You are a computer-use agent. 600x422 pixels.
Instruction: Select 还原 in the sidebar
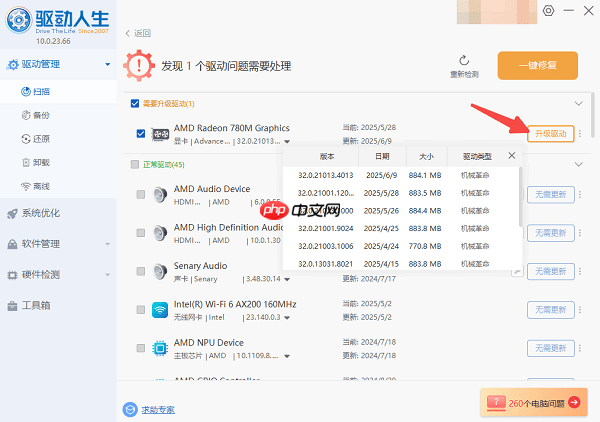58,139
